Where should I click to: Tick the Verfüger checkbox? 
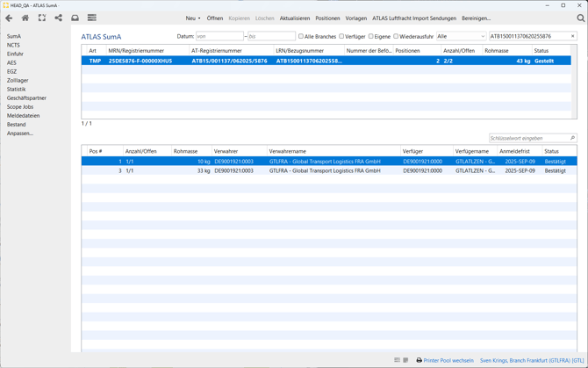341,36
